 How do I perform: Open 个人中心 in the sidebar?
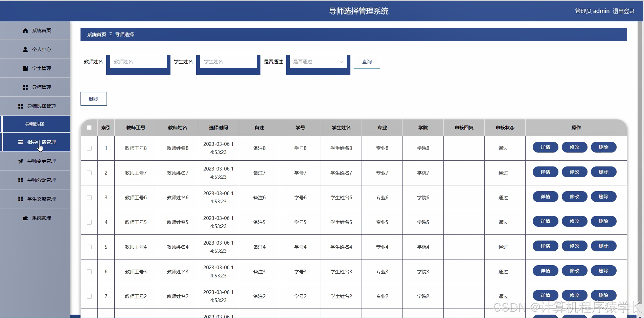coord(35,49)
